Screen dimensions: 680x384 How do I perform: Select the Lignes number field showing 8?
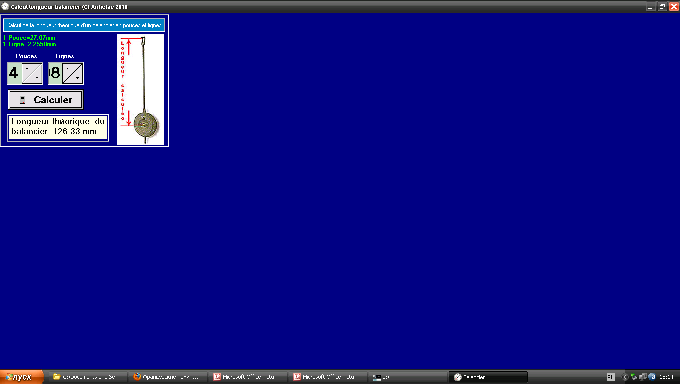tap(55, 73)
